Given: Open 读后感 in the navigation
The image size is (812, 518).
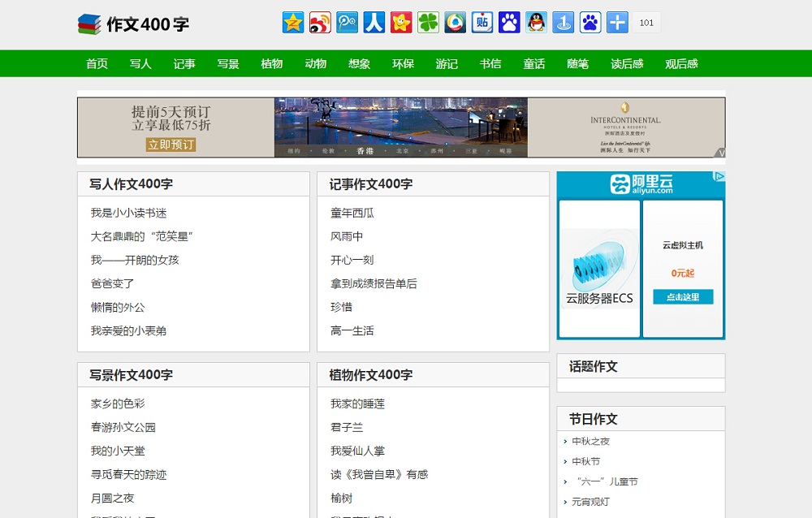Looking at the screenshot, I should (x=627, y=63).
